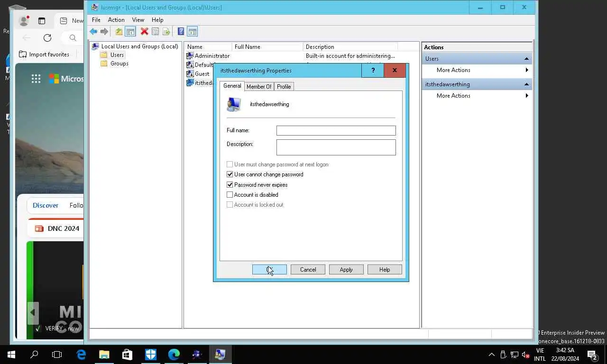The width and height of the screenshot is (607, 364).
Task: Collapse the itsthedawserthing actions section
Action: coord(526,84)
